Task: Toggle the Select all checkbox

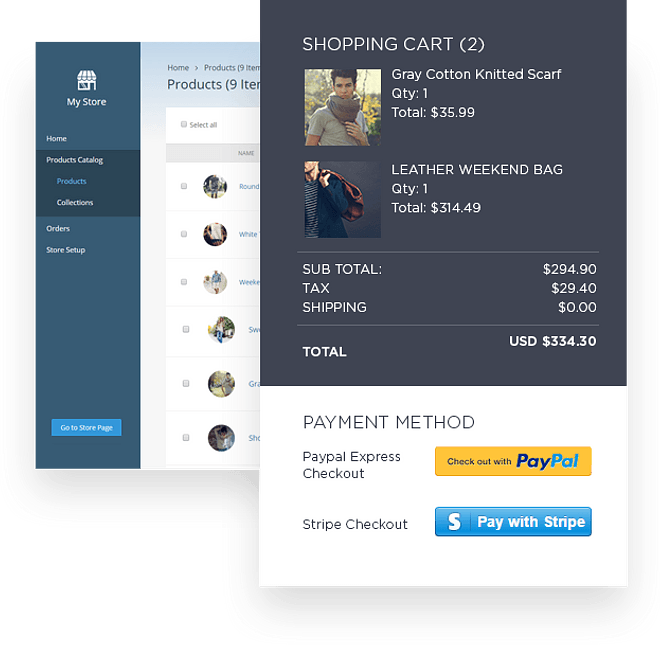Action: point(184,124)
